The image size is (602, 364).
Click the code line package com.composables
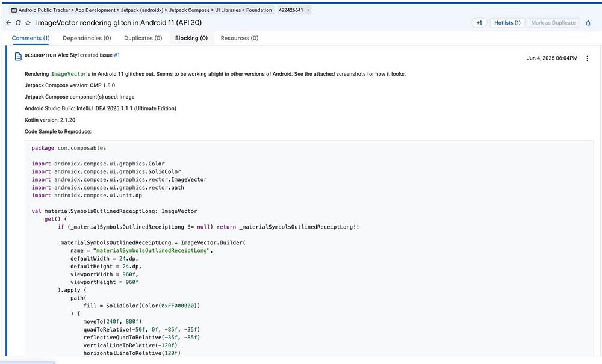point(69,148)
